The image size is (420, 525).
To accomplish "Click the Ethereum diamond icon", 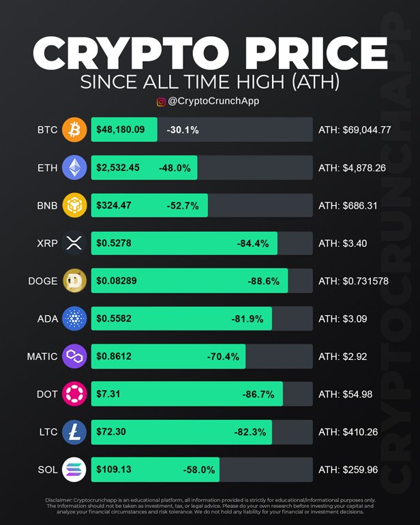I will pos(74,167).
